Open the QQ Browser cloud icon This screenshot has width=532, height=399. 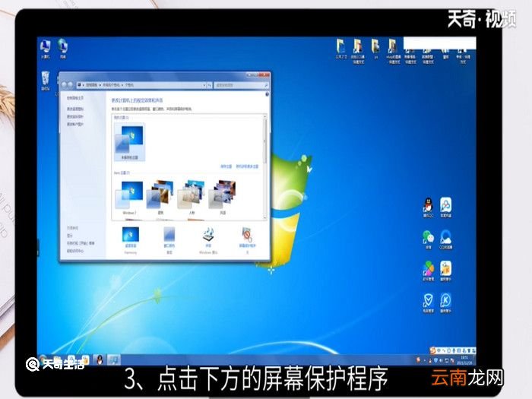pos(446,239)
